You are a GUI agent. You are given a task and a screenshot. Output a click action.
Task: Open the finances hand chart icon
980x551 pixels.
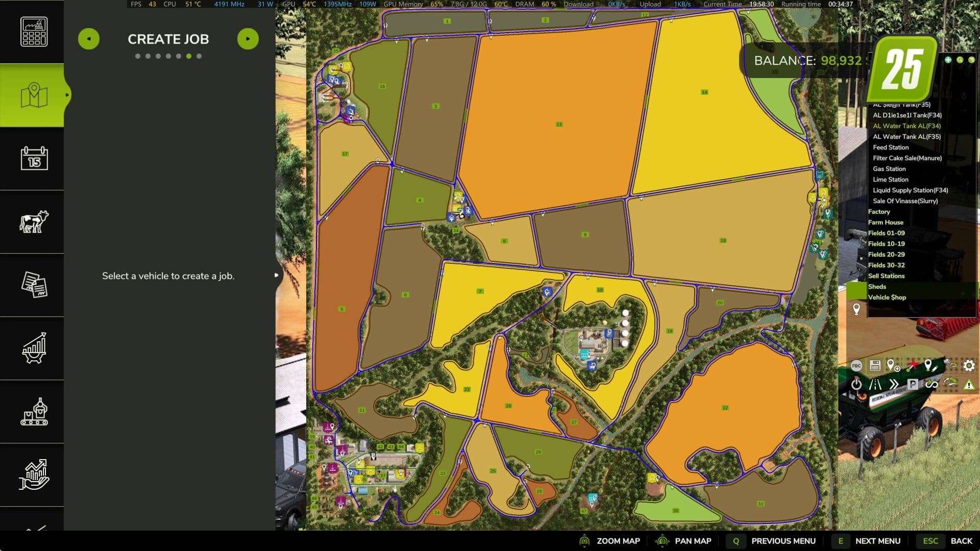tap(34, 474)
